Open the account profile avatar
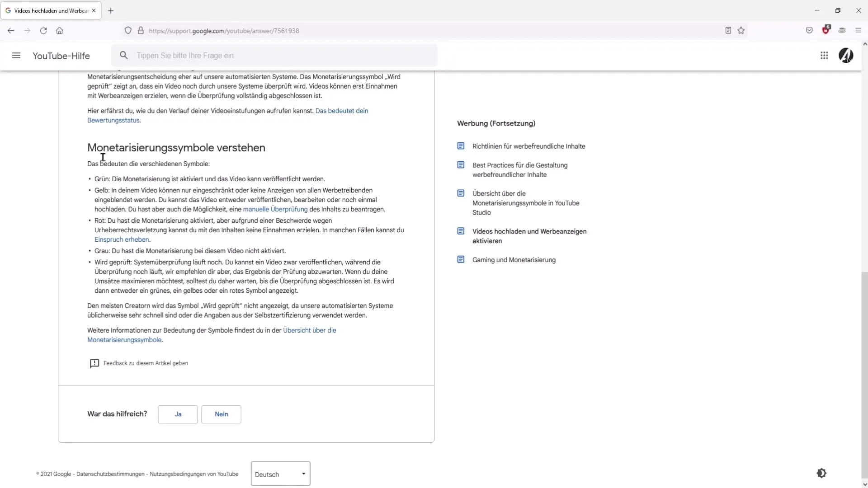Viewport: 868px width, 488px height. click(x=846, y=56)
